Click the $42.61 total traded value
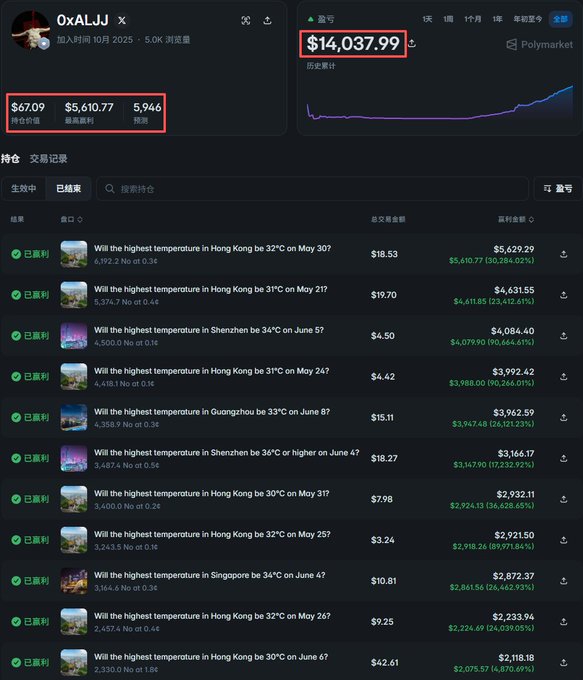Image resolution: width=583 pixels, height=680 pixels. pos(384,663)
